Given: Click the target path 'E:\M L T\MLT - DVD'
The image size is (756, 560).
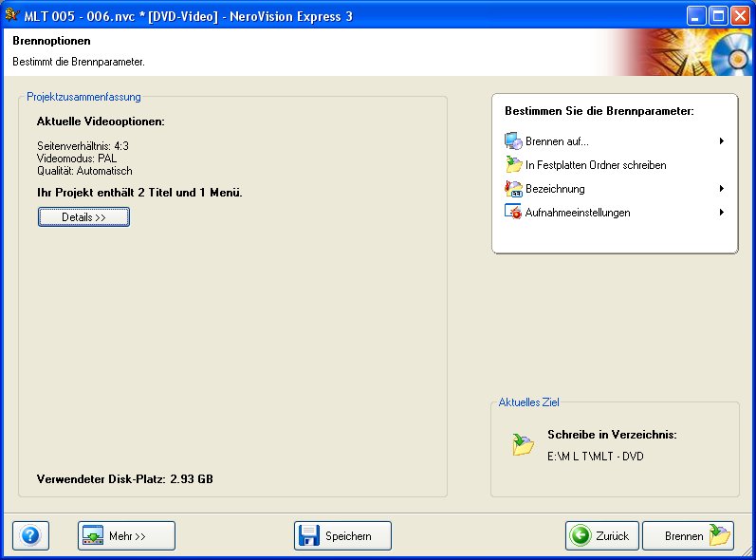Looking at the screenshot, I should (x=595, y=457).
